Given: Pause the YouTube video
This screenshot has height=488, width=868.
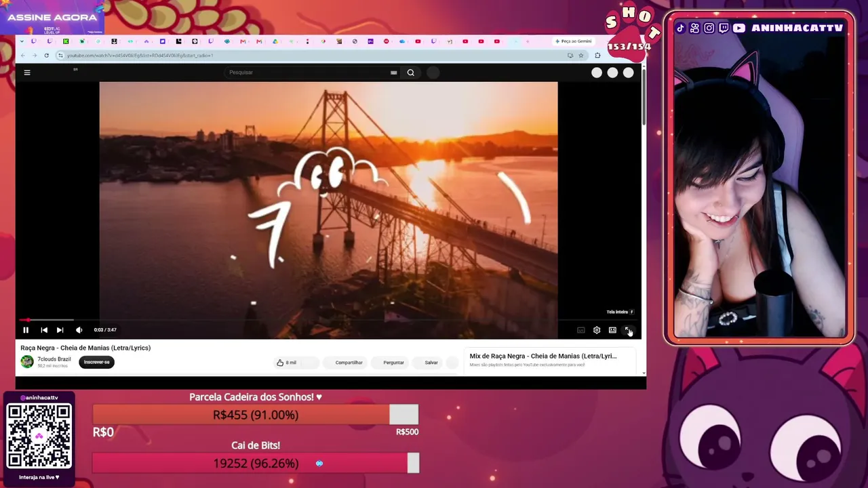Looking at the screenshot, I should [x=26, y=330].
